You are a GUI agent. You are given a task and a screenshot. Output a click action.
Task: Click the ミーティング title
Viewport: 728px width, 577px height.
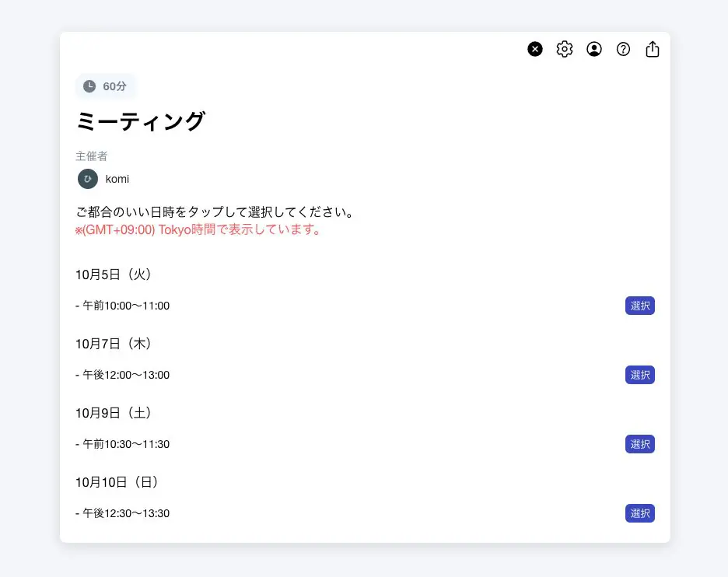click(141, 121)
